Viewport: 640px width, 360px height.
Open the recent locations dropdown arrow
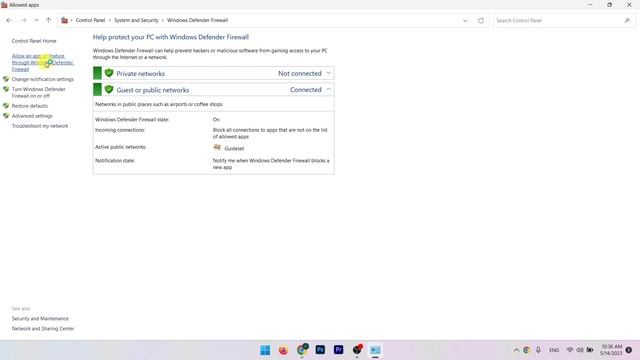pyautogui.click(x=36, y=20)
